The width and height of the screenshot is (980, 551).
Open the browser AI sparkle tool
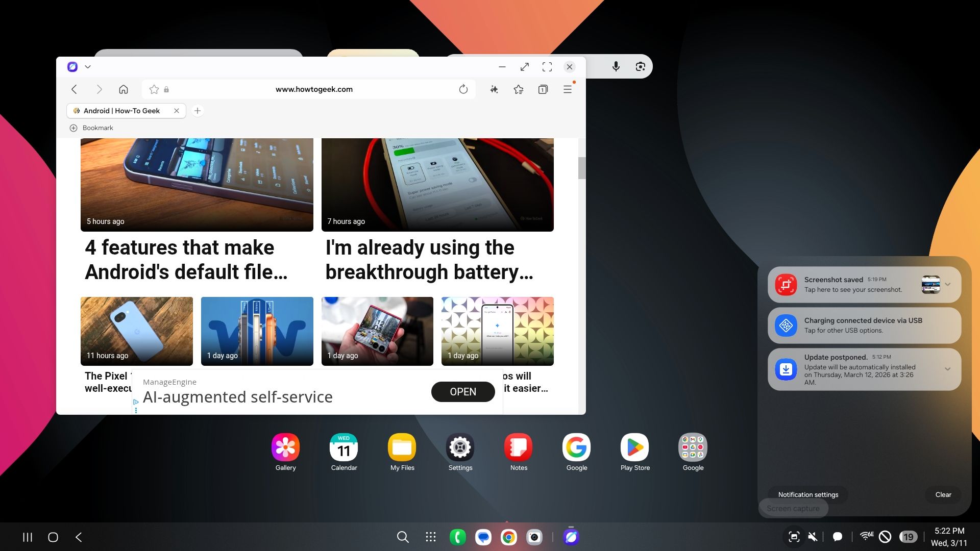click(x=494, y=89)
